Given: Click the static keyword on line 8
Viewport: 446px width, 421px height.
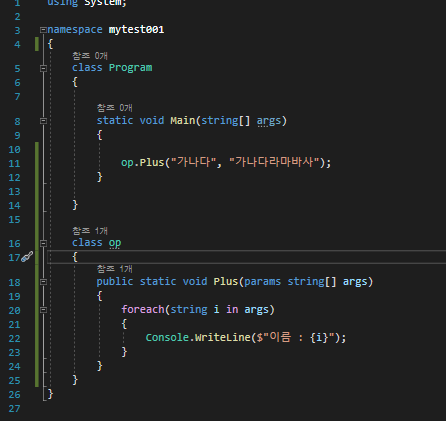Looking at the screenshot, I should tap(115, 120).
